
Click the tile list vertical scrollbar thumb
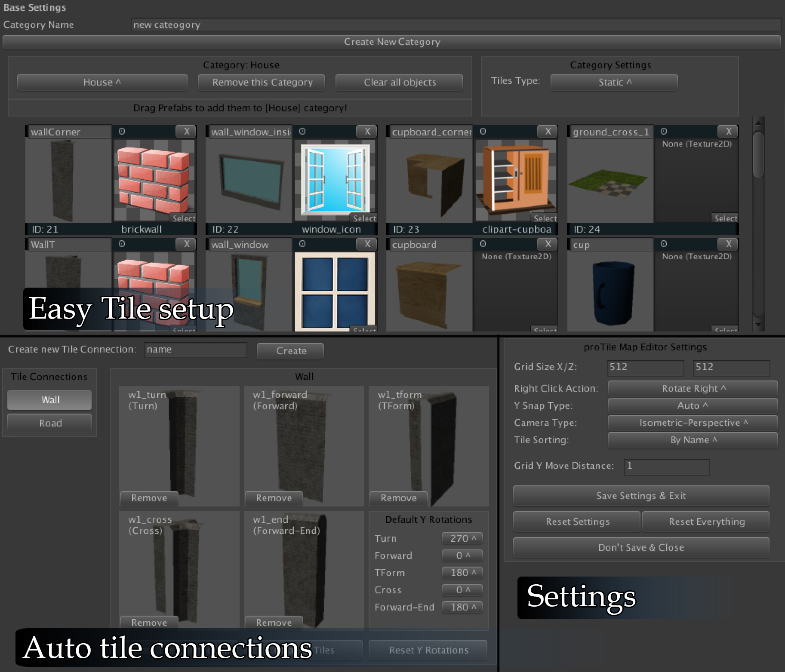tap(758, 154)
